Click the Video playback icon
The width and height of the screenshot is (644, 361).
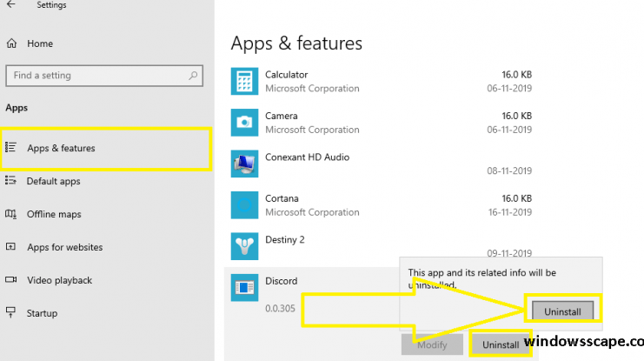click(10, 279)
